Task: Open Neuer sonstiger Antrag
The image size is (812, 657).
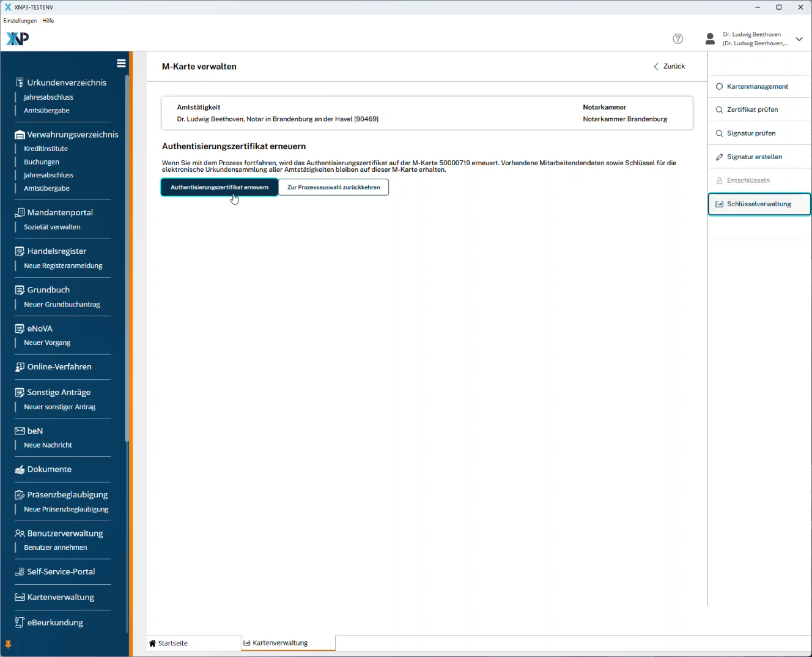Action: tap(59, 407)
